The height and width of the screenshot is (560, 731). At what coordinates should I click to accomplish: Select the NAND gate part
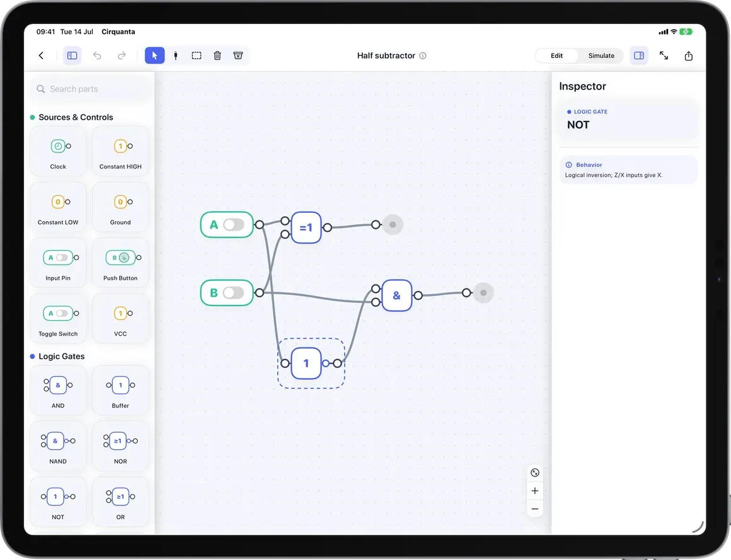(58, 447)
